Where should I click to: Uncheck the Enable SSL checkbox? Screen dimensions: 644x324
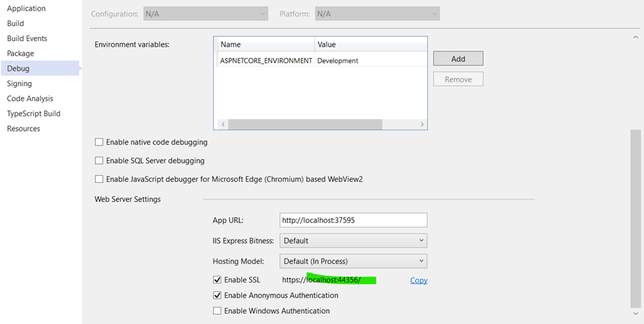click(x=217, y=280)
